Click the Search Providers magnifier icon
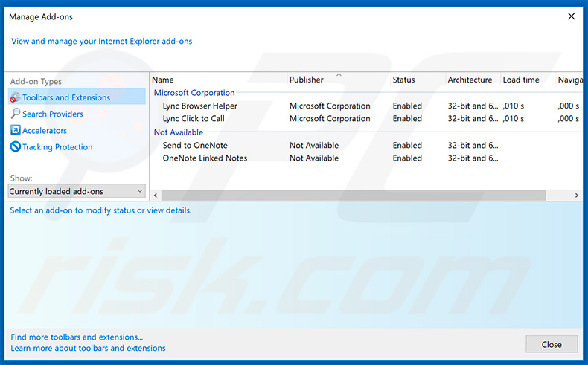The height and width of the screenshot is (365, 588). 15,114
